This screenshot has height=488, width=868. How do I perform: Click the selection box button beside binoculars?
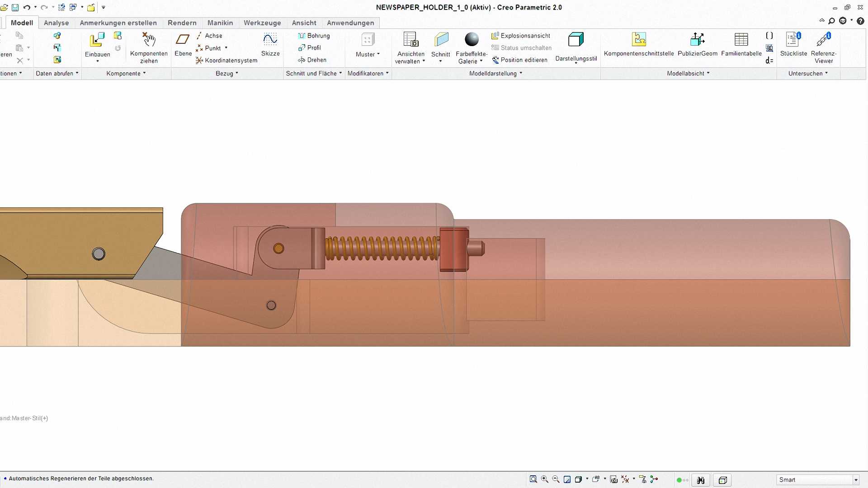click(722, 480)
